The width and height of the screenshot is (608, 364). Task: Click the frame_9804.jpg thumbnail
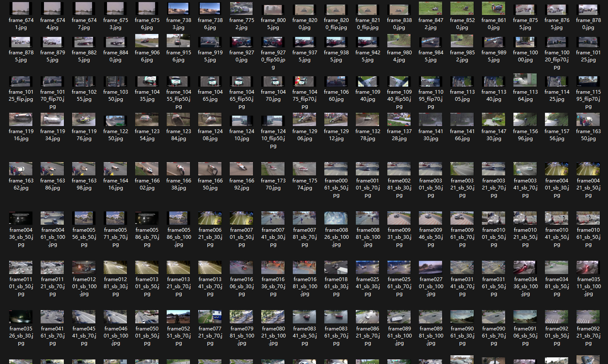(399, 41)
